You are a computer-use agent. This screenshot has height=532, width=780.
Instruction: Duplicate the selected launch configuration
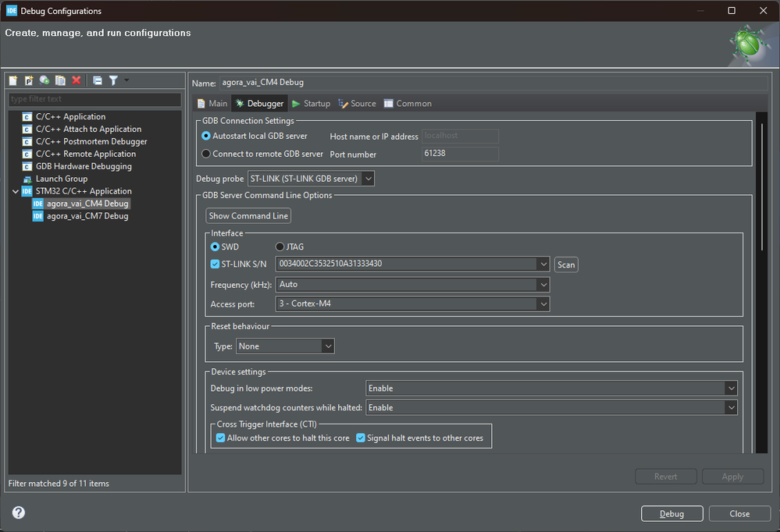point(59,80)
